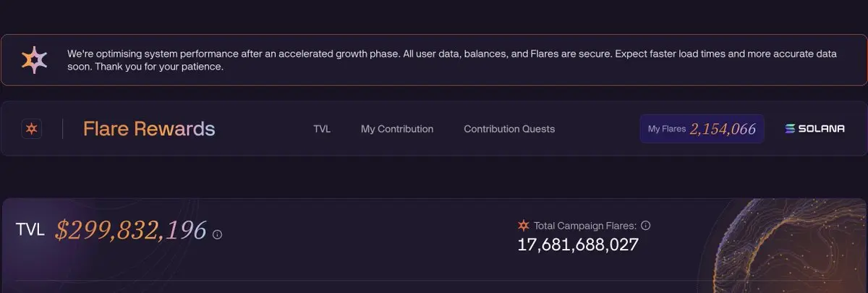Open the Total Campaign Flares info tooltip icon
This screenshot has height=293, width=868.
[646, 226]
